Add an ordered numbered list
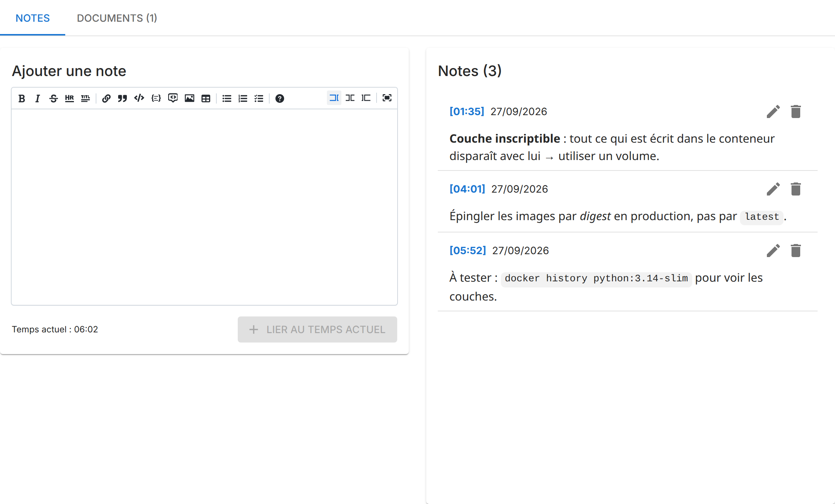This screenshot has width=835, height=504. (243, 98)
